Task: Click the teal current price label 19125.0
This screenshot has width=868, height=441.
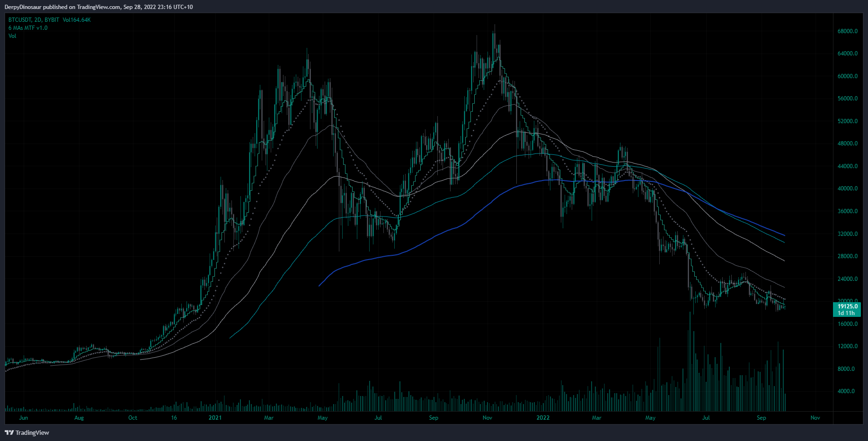Action: (848, 306)
